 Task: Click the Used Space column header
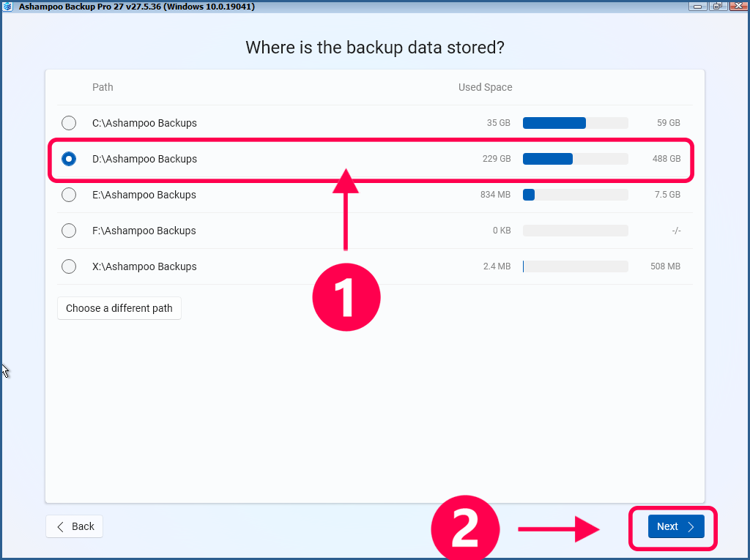coord(485,87)
